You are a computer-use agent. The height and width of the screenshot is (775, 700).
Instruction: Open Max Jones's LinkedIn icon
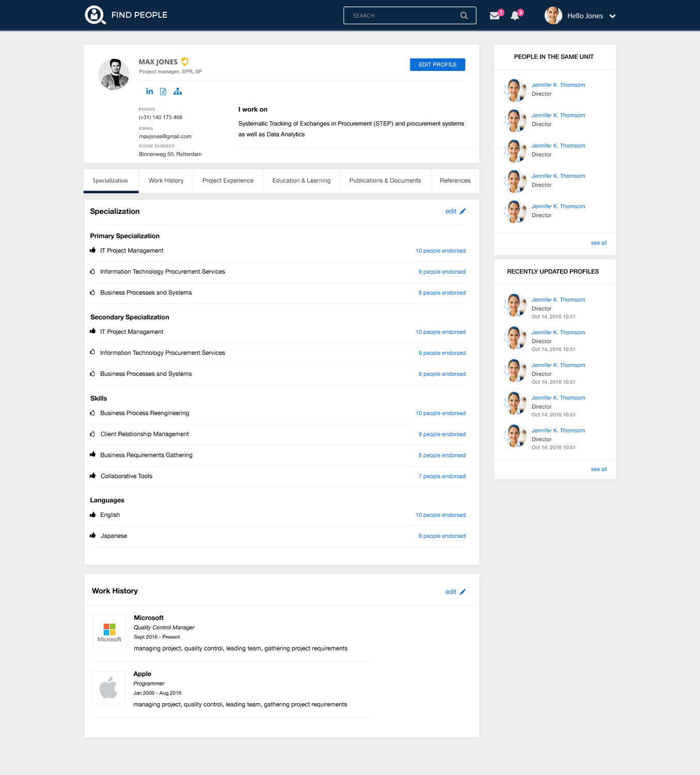pyautogui.click(x=149, y=91)
